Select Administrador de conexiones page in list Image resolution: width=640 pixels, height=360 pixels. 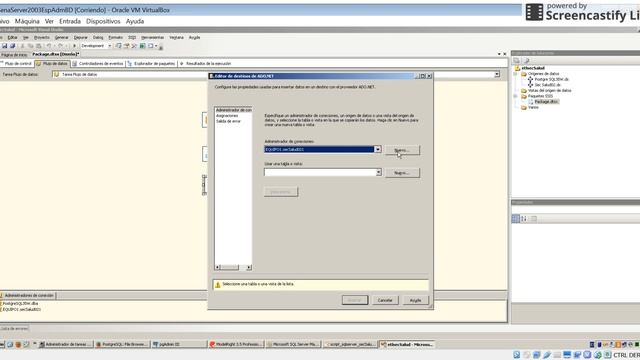coord(233,110)
